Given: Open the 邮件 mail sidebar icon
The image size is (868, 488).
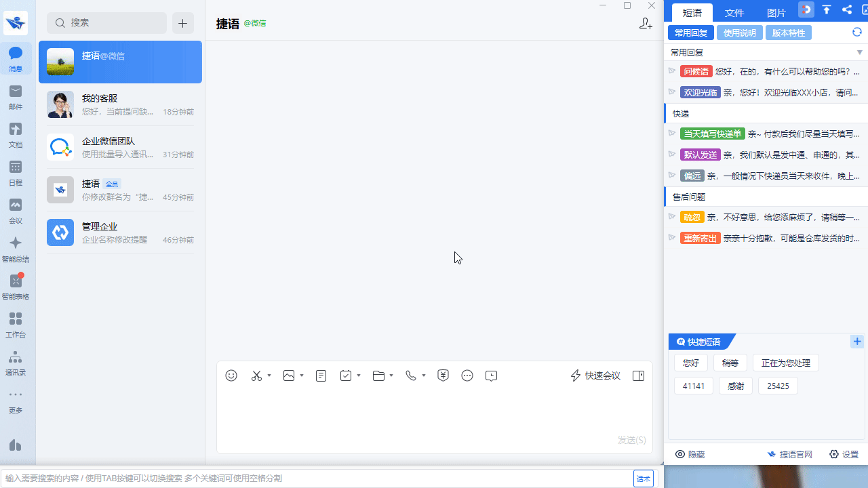Looking at the screenshot, I should [x=16, y=96].
